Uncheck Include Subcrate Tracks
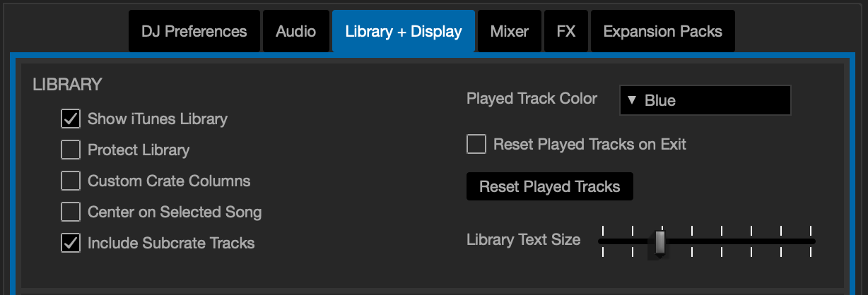The height and width of the screenshot is (295, 868). point(71,243)
